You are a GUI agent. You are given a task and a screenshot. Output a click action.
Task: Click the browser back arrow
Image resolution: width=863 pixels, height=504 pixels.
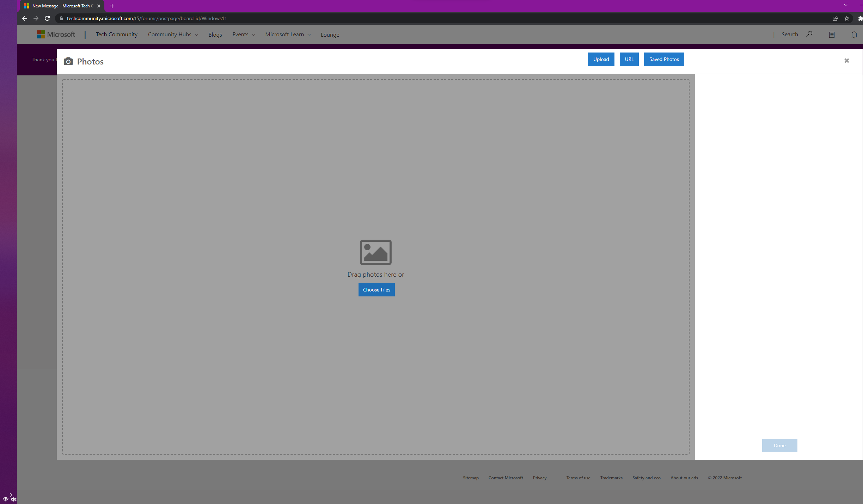pos(24,18)
